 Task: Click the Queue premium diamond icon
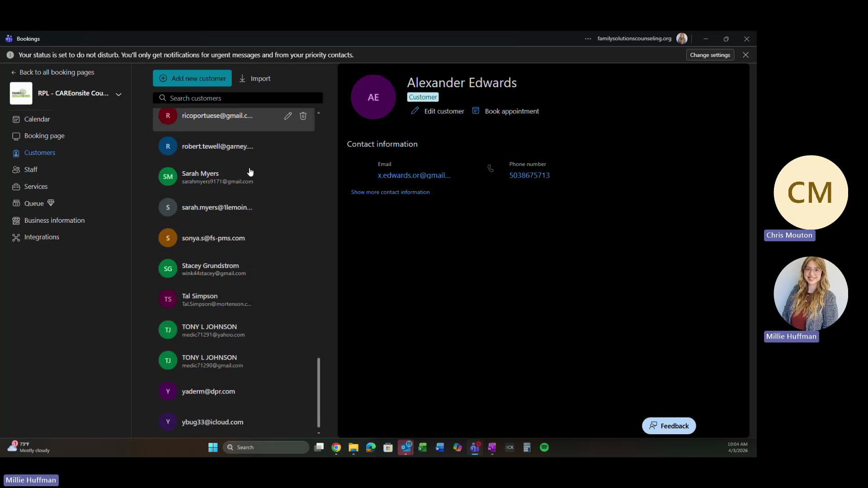click(x=51, y=203)
